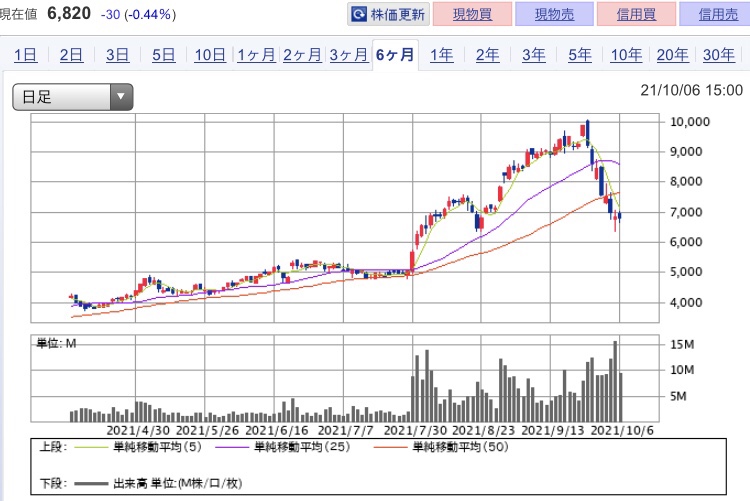The height and width of the screenshot is (501, 750).
Task: Click the 単位: M label in volume chart
Action: (56, 343)
